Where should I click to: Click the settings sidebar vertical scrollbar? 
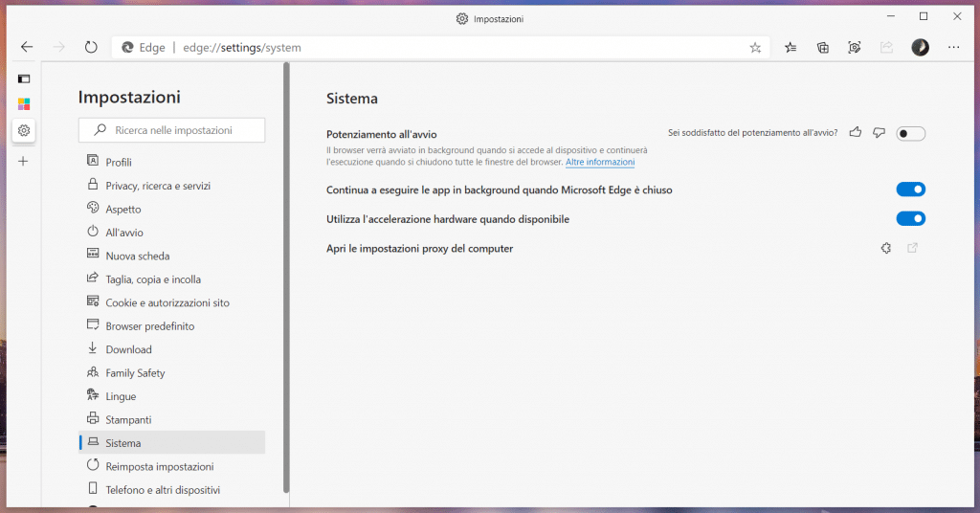point(286,287)
